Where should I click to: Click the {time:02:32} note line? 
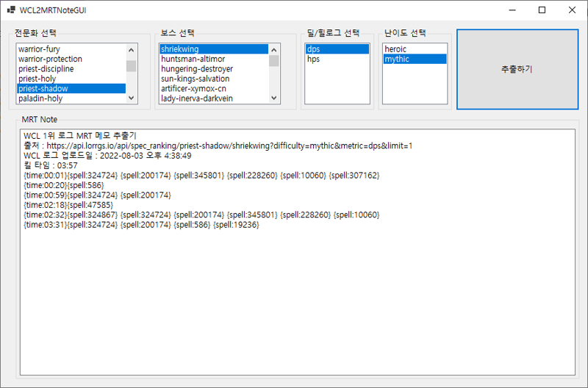[x=201, y=215]
